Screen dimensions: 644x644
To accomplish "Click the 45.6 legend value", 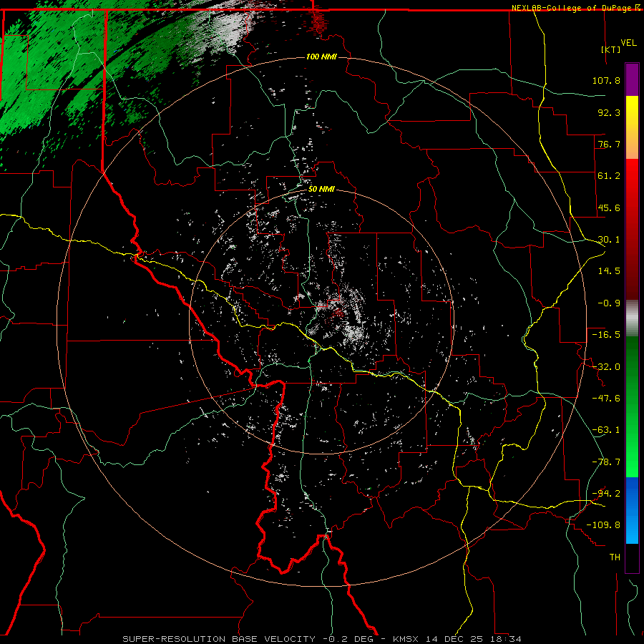I will tap(609, 208).
